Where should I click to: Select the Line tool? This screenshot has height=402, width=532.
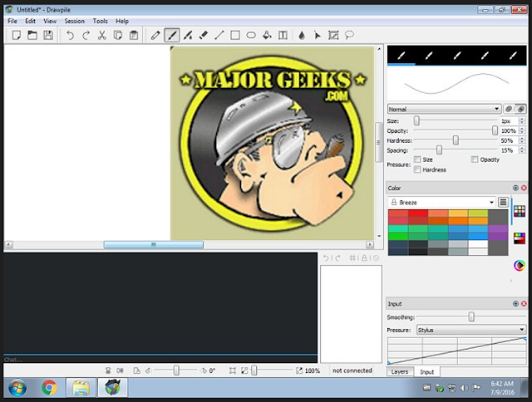point(219,35)
